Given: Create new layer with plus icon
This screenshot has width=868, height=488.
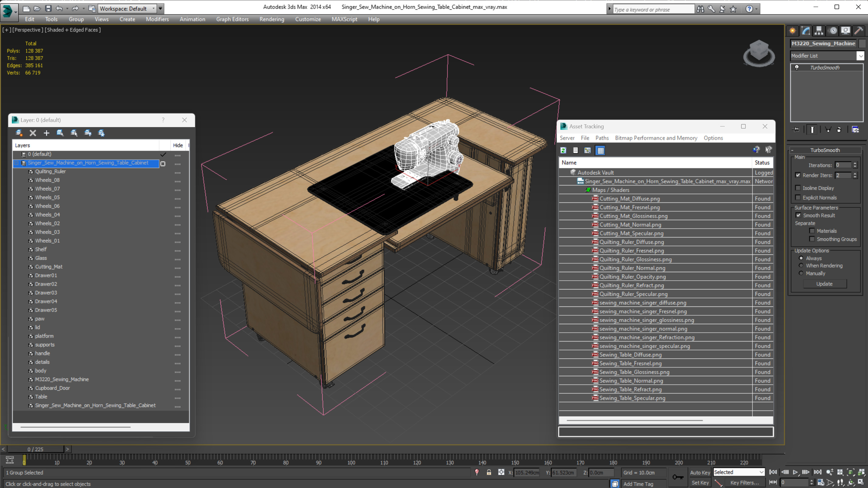Looking at the screenshot, I should point(47,133).
